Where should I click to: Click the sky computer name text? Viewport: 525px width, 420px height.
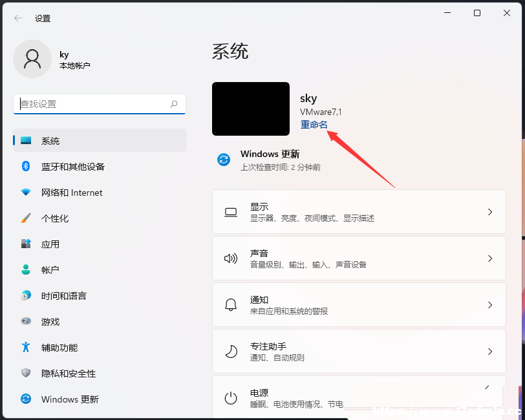tap(308, 98)
